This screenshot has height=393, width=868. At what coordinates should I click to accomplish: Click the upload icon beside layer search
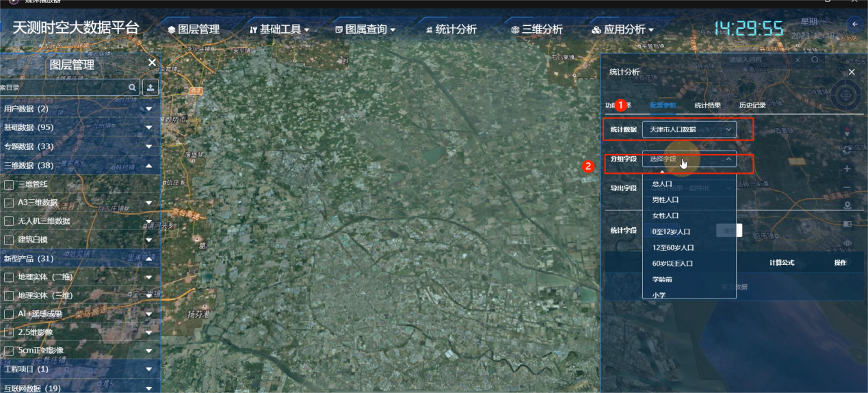tap(150, 88)
